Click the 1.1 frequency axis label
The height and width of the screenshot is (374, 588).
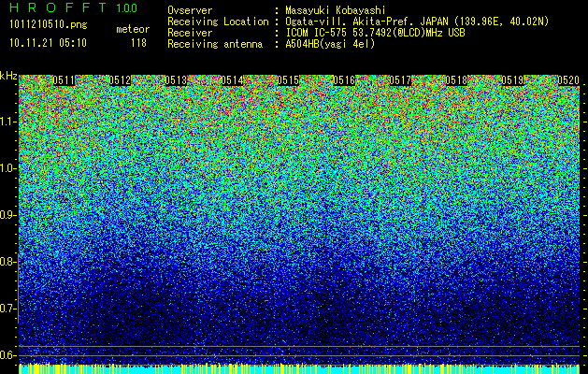[7, 122]
